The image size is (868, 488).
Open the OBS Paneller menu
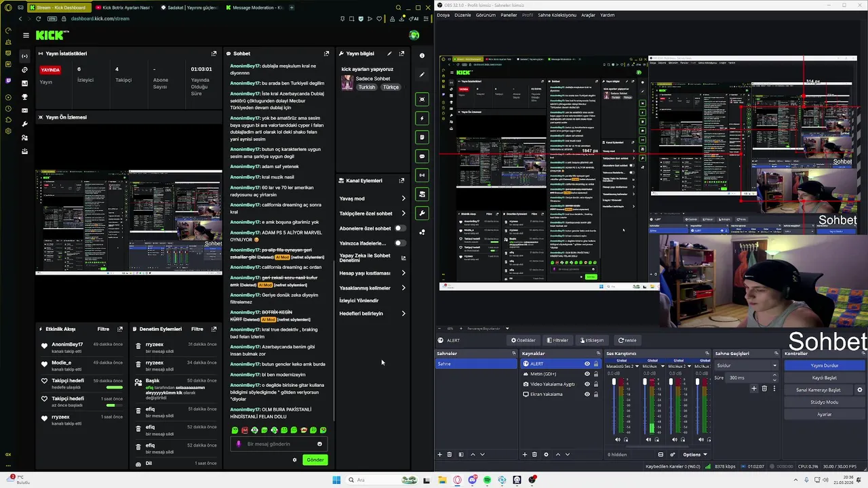point(509,15)
